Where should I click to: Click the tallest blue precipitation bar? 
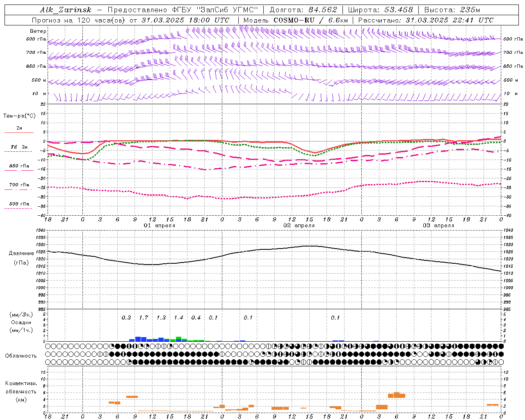coord(138,339)
